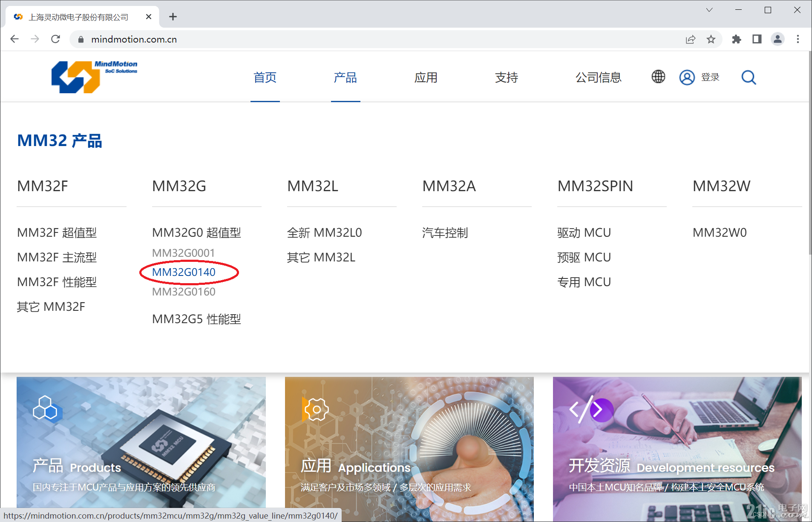
Task: Open MM32F 性能型 link
Action: point(57,282)
